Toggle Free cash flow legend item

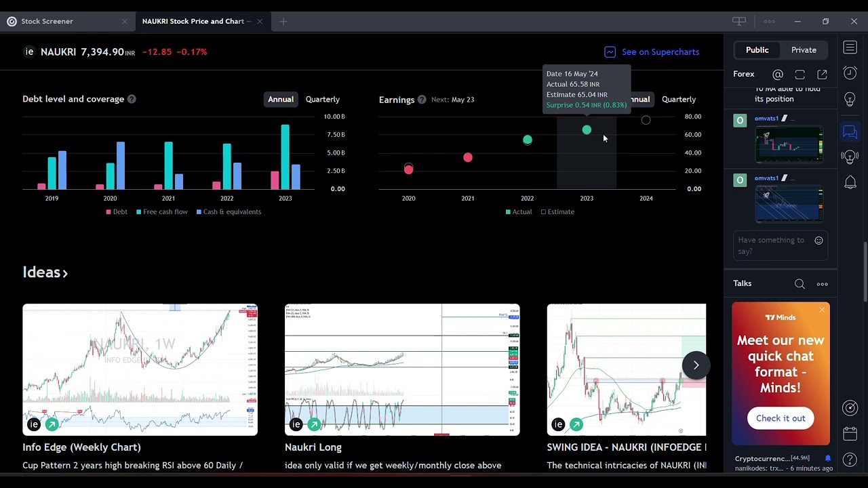[x=161, y=211]
